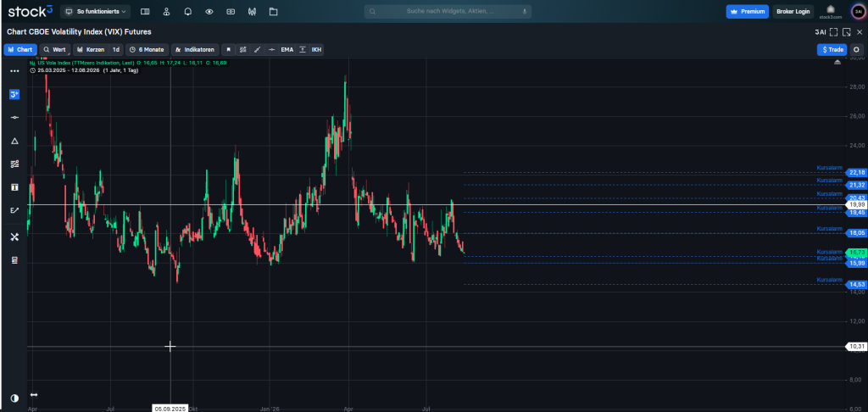Open the Kerzen chart type dropdown

click(91, 49)
